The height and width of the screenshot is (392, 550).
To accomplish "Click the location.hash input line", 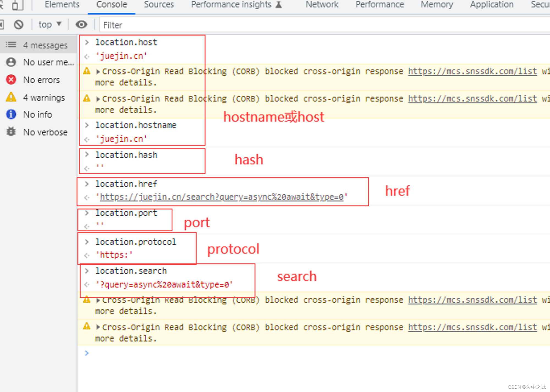I will [126, 155].
